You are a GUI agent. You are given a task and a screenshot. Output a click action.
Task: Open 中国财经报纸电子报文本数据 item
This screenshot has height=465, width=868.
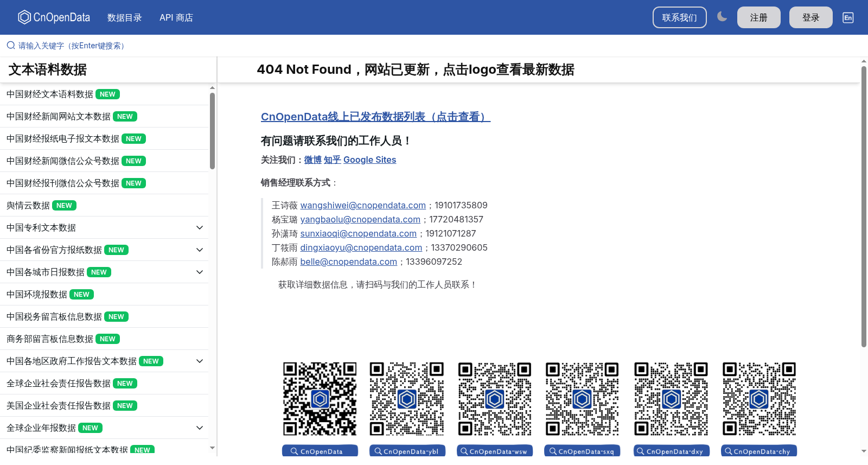(x=104, y=139)
